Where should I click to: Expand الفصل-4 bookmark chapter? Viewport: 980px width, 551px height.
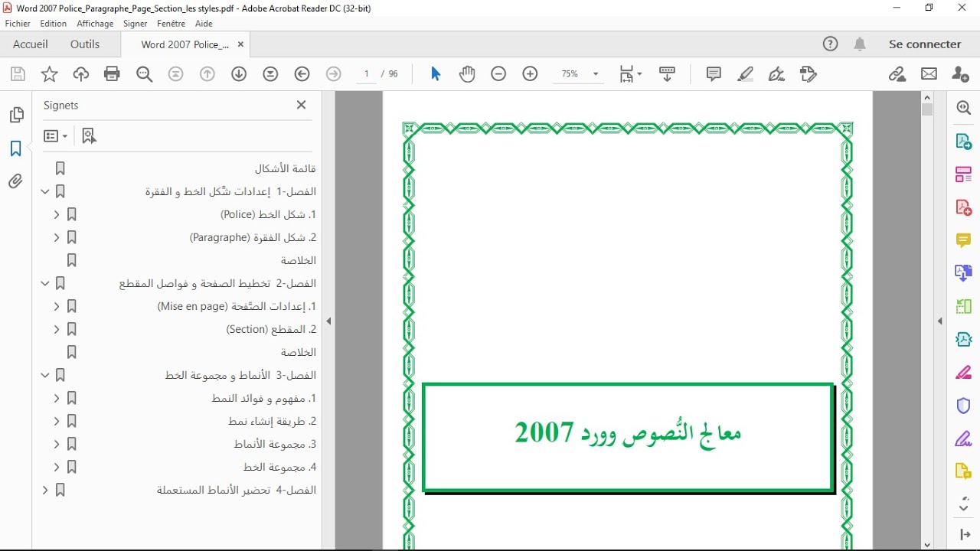tap(45, 490)
